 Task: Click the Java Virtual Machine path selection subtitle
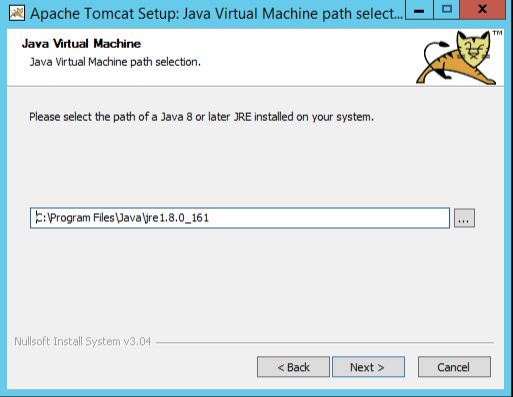click(x=115, y=62)
